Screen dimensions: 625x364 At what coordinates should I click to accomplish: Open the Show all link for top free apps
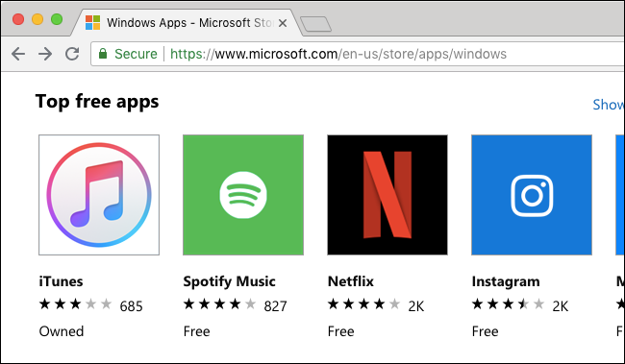pyautogui.click(x=609, y=105)
